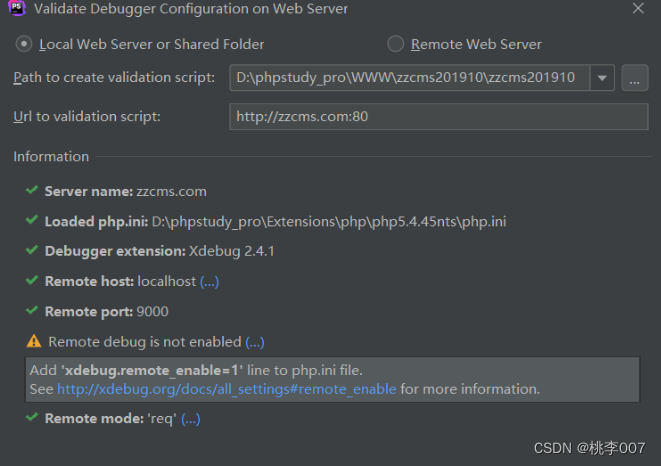The width and height of the screenshot is (661, 466).
Task: Click the Remote host checkmark icon
Action: (32, 280)
